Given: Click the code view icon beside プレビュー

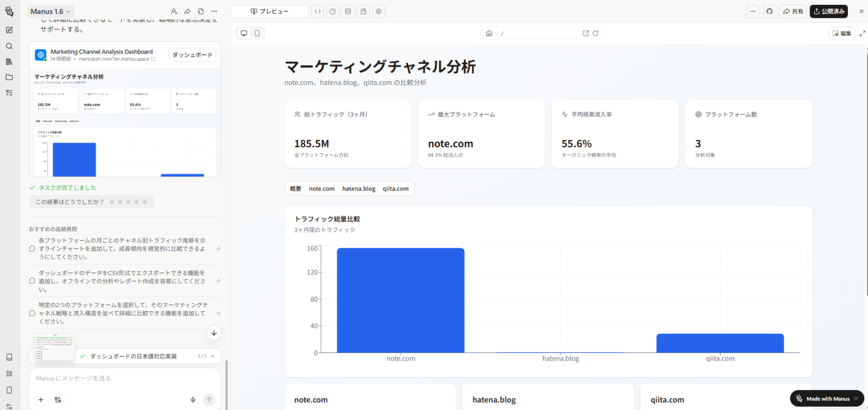Looking at the screenshot, I should [318, 11].
